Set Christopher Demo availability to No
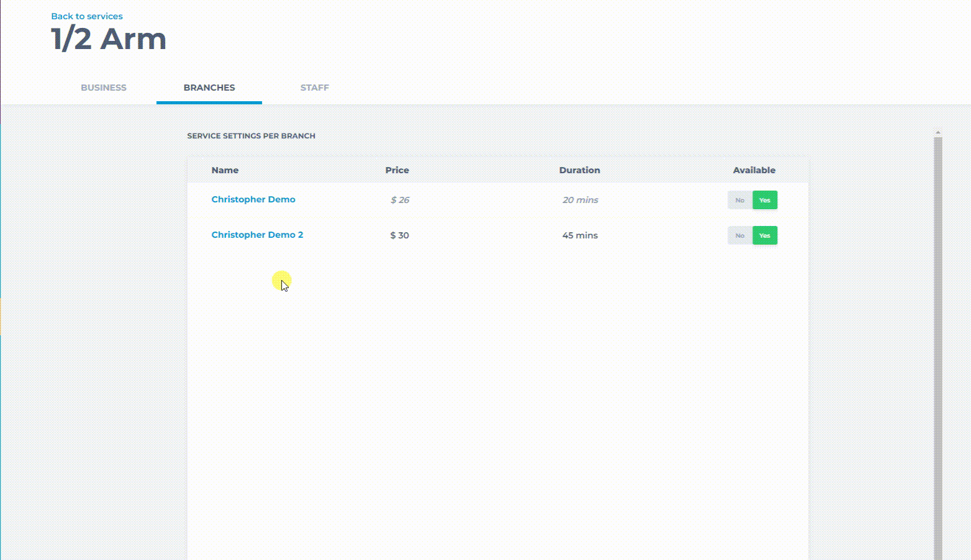The height and width of the screenshot is (560, 971). [739, 200]
